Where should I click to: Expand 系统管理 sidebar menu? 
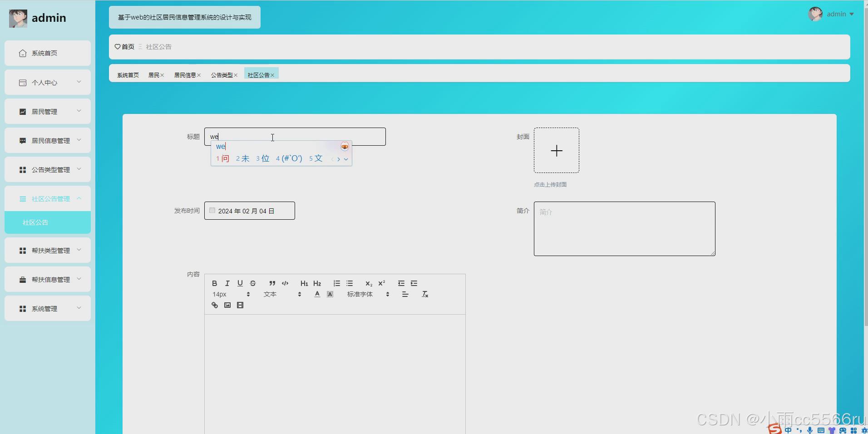coord(48,308)
